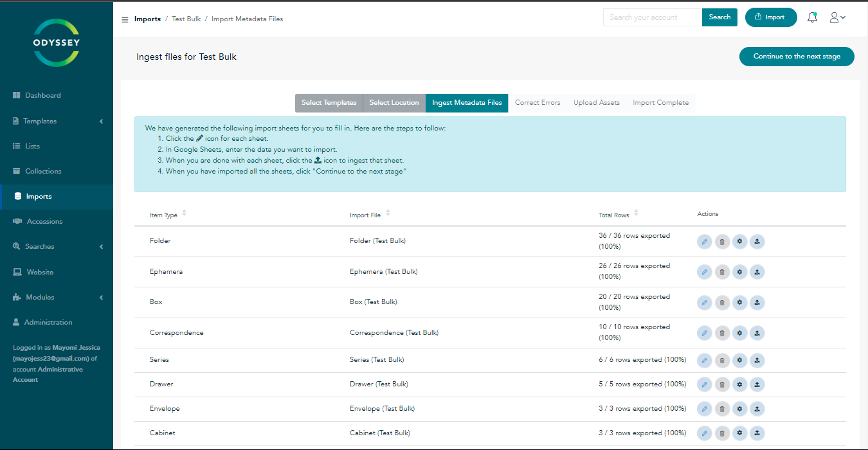
Task: Click Ephemera (Test Bulk) import file
Action: click(384, 272)
